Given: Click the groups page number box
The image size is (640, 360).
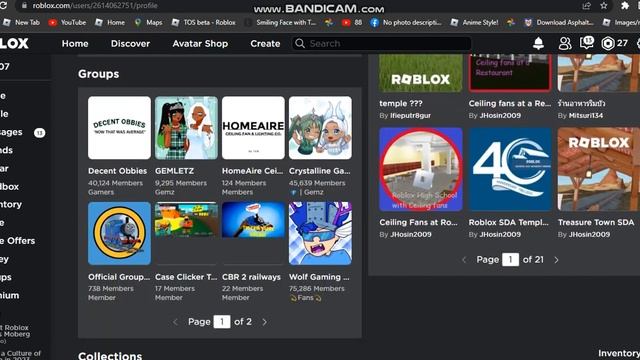Looking at the screenshot, I should (x=222, y=322).
